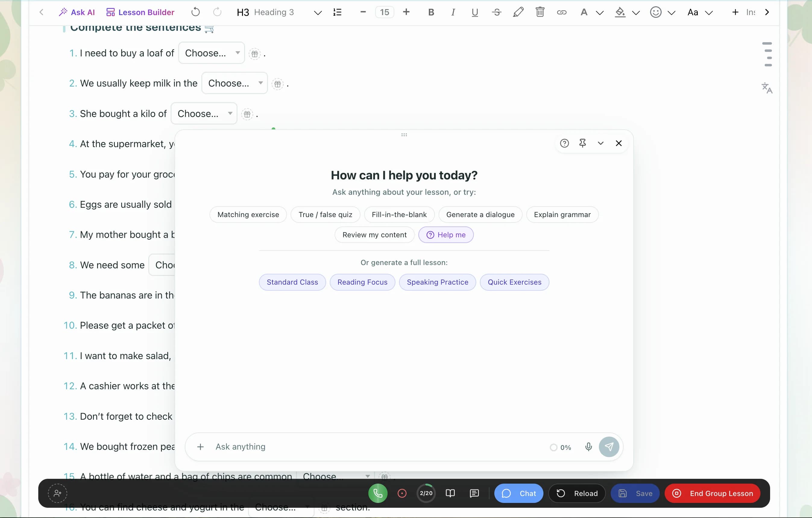Generate a Reading Focus lesson
This screenshot has height=518, width=812.
[362, 282]
